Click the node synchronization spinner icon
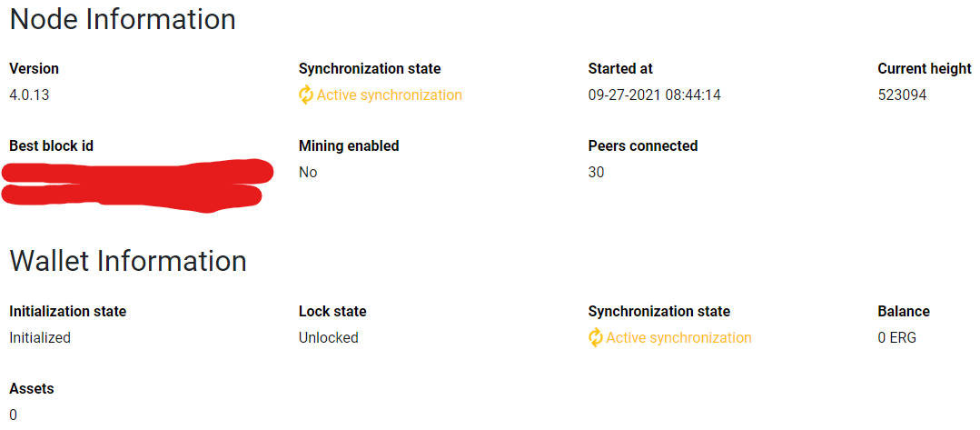The height and width of the screenshot is (430, 980). tap(306, 95)
